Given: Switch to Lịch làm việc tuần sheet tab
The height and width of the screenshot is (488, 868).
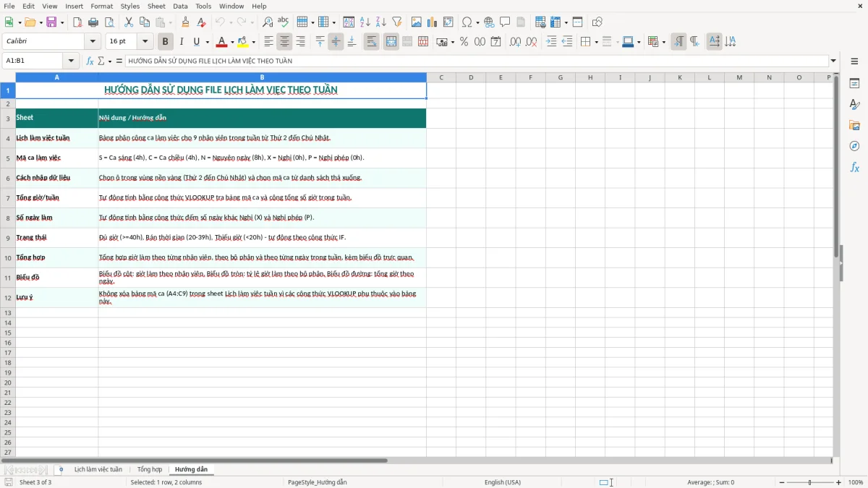Looking at the screenshot, I should [98, 469].
